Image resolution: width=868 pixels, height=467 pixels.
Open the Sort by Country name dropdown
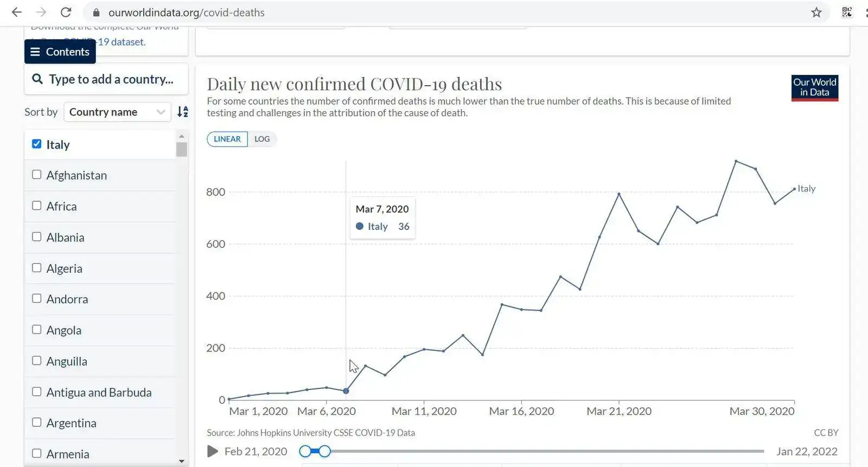[x=117, y=112]
